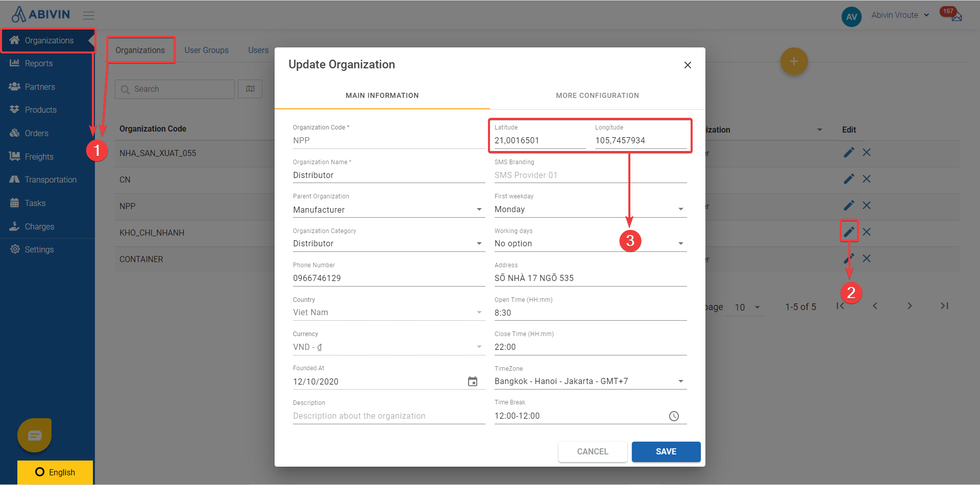Open the notifications mailbox icon with badge 167
Viewport: 980px width, 485px height.
click(957, 16)
